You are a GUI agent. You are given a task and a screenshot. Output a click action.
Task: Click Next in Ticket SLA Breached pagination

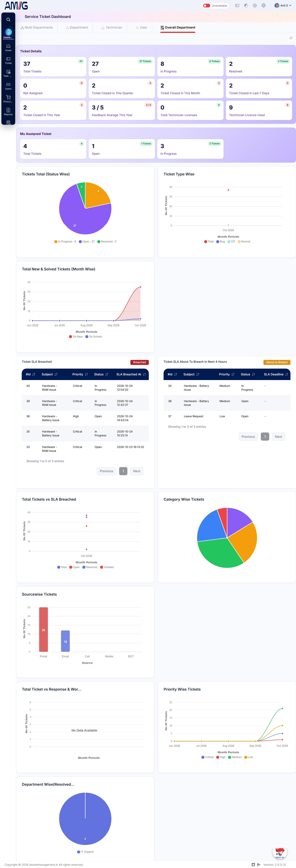137,471
